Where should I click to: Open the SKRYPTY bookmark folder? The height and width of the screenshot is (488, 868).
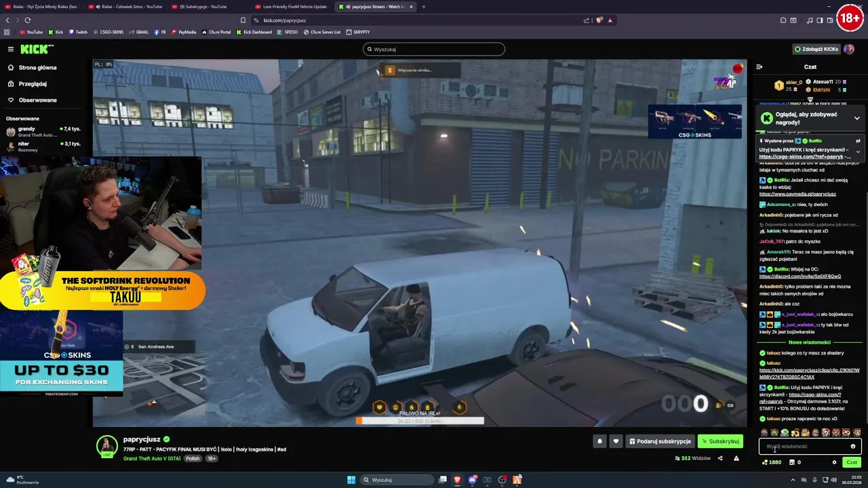pyautogui.click(x=358, y=32)
